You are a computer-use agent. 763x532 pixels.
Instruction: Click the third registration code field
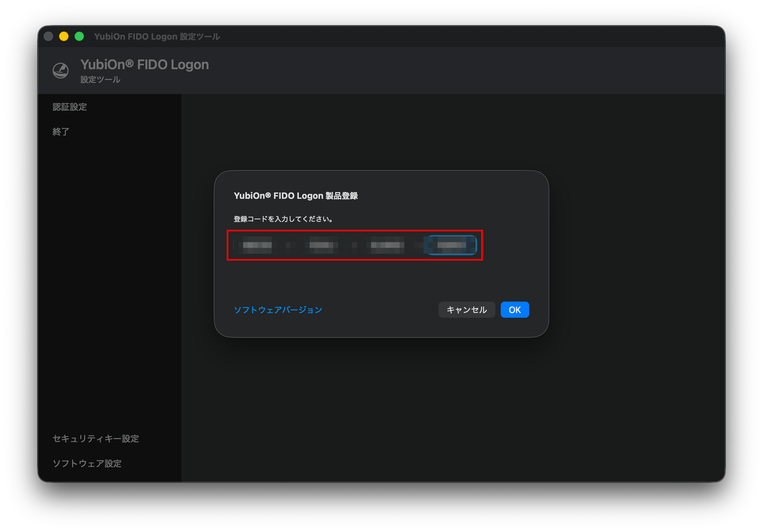tap(387, 245)
